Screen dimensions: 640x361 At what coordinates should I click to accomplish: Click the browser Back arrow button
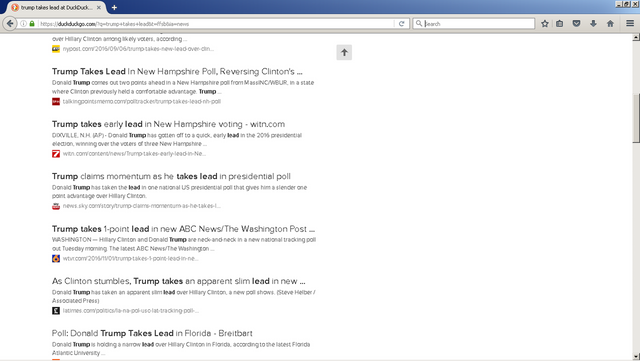[10, 24]
